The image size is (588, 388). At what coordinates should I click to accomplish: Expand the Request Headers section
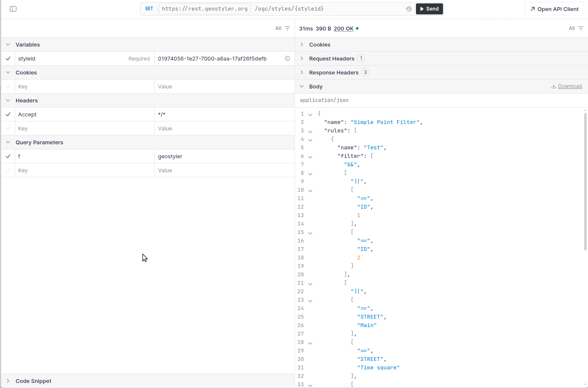coord(302,58)
